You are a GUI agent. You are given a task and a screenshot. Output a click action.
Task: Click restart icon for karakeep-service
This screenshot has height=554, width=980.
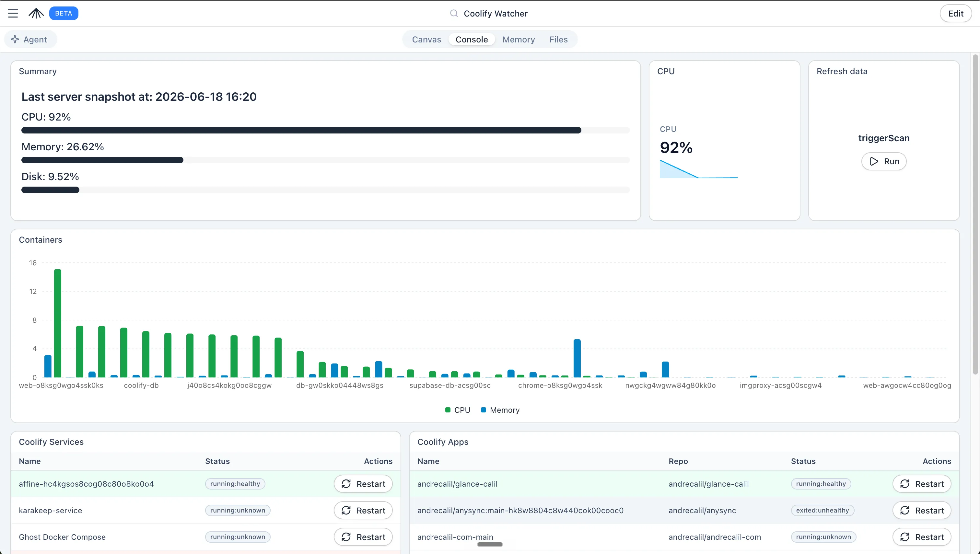(x=346, y=510)
